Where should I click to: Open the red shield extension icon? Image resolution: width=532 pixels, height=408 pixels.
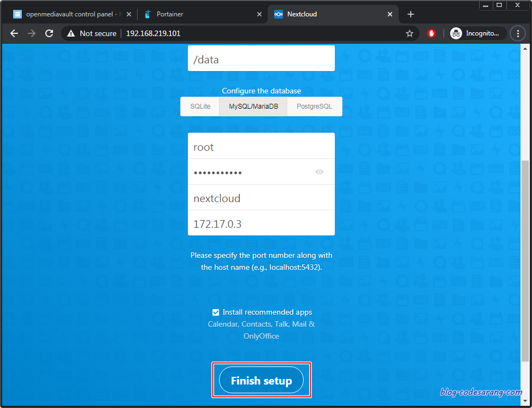[x=431, y=33]
